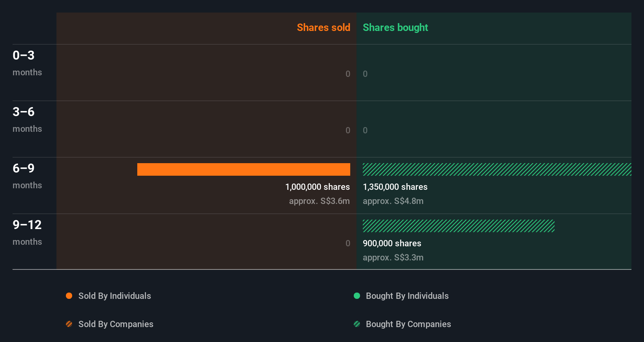Click the 6–9 months row label
644x342 pixels.
27,176
